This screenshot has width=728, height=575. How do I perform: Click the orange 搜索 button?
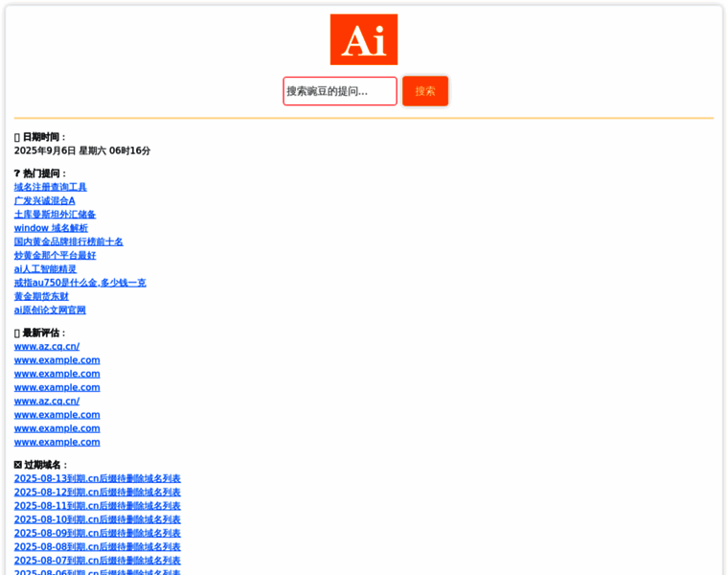pyautogui.click(x=425, y=91)
